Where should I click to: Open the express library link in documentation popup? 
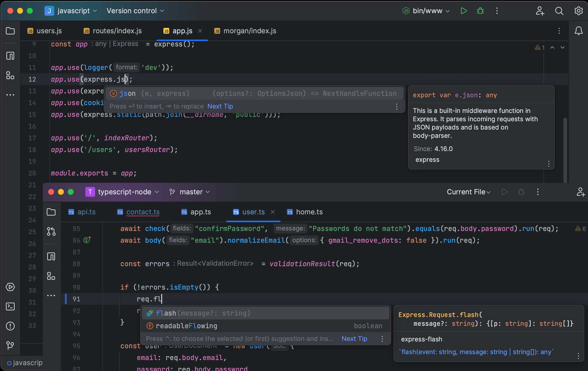pos(427,160)
